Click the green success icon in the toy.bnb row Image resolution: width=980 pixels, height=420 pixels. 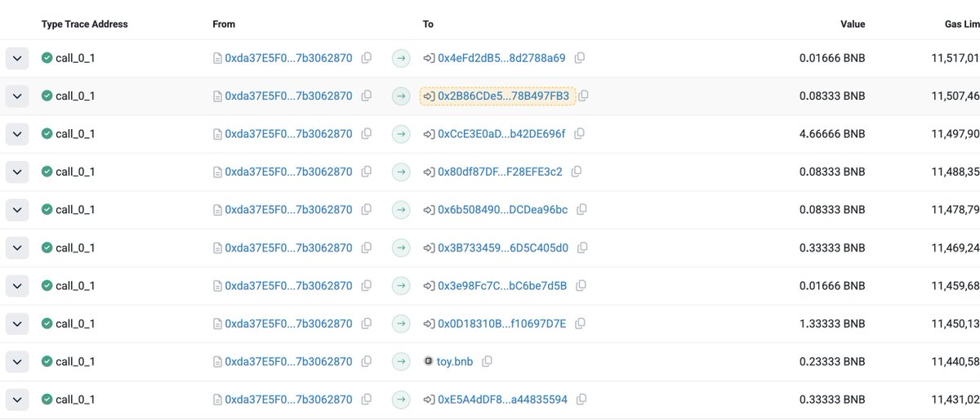tap(47, 361)
